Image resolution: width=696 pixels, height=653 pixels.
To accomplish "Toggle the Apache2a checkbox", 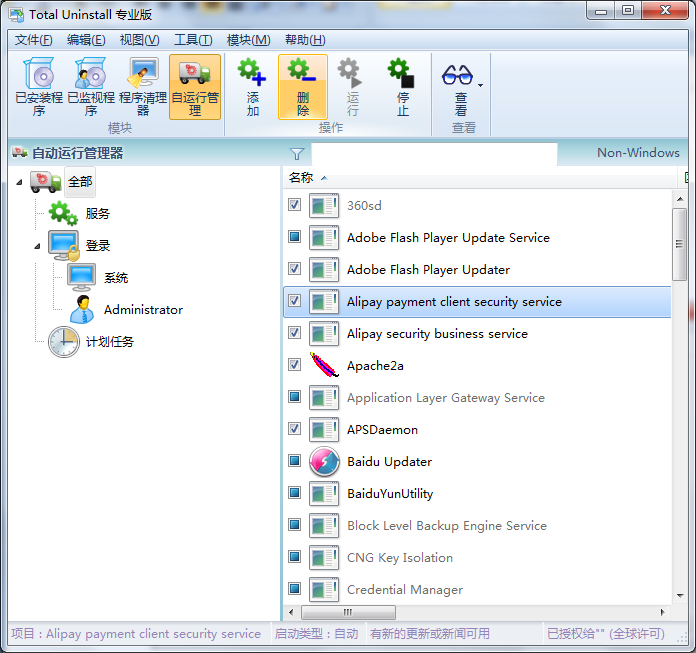I will click(x=295, y=365).
